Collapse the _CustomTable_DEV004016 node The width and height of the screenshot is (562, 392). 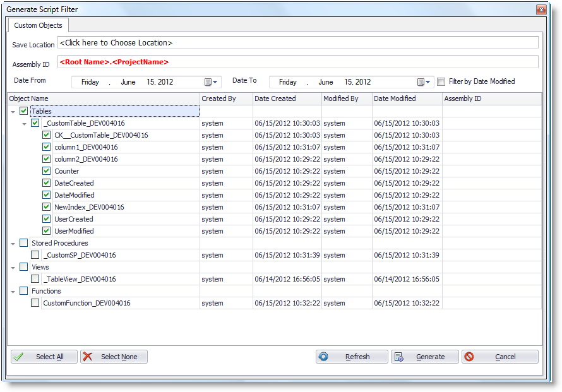click(x=25, y=124)
